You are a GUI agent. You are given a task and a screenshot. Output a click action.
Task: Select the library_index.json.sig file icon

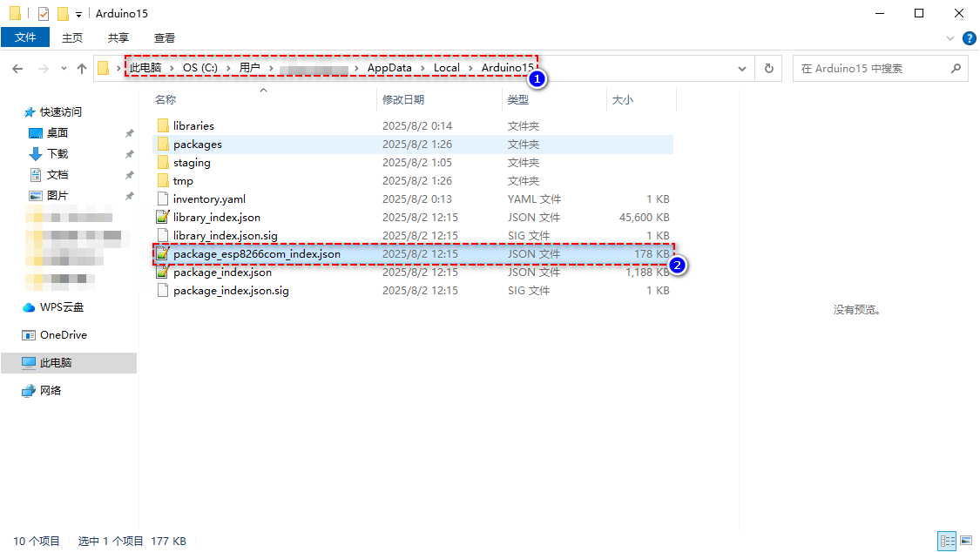[x=163, y=235]
